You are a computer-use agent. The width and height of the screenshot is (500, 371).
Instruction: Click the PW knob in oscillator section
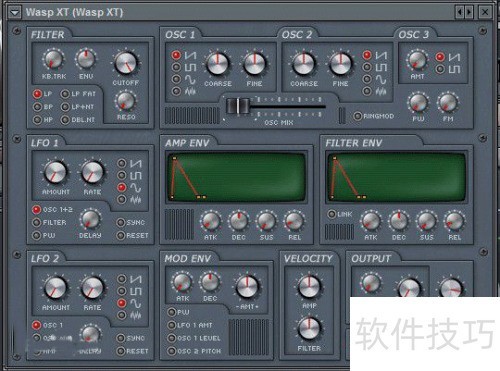coord(418,103)
